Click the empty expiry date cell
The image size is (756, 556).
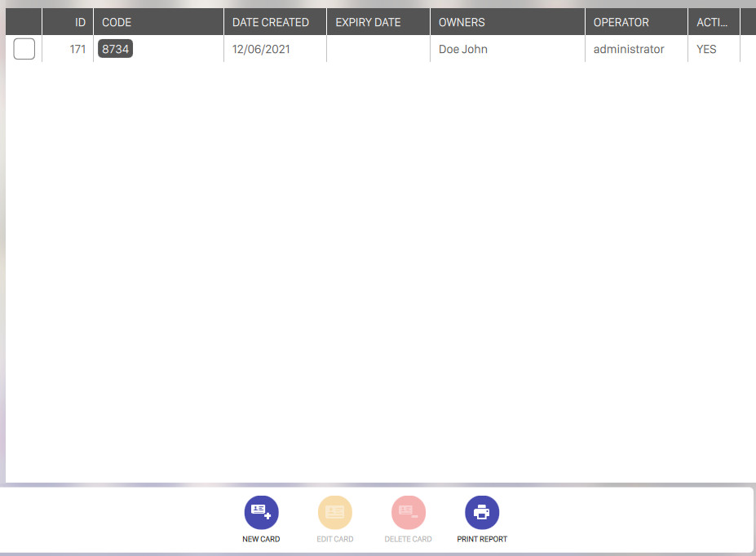[378, 49]
